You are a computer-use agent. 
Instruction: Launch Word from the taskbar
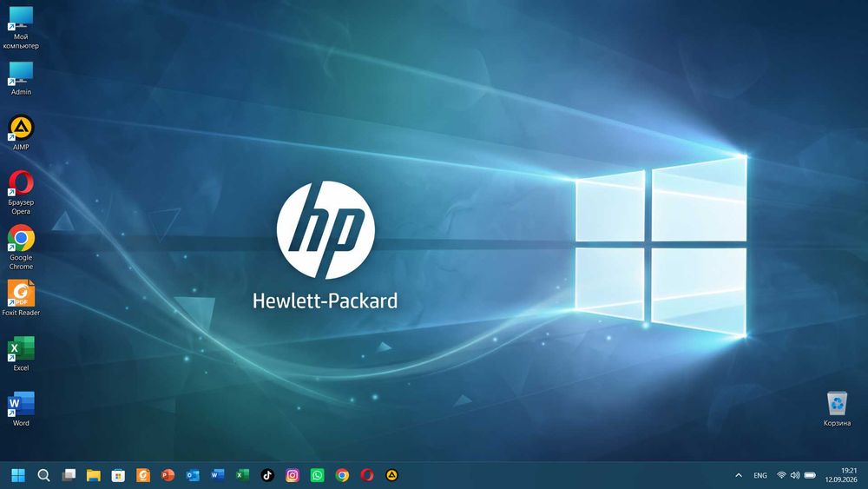pyautogui.click(x=218, y=475)
